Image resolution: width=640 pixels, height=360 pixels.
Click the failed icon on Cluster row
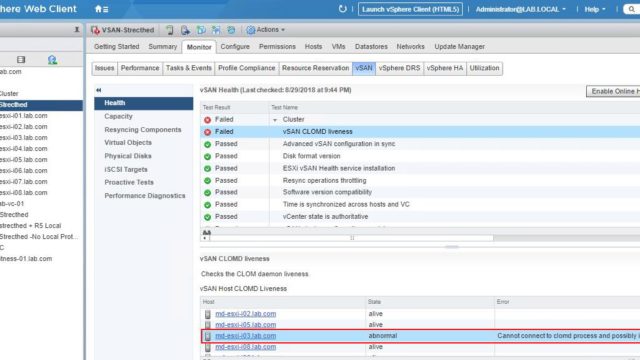point(207,120)
